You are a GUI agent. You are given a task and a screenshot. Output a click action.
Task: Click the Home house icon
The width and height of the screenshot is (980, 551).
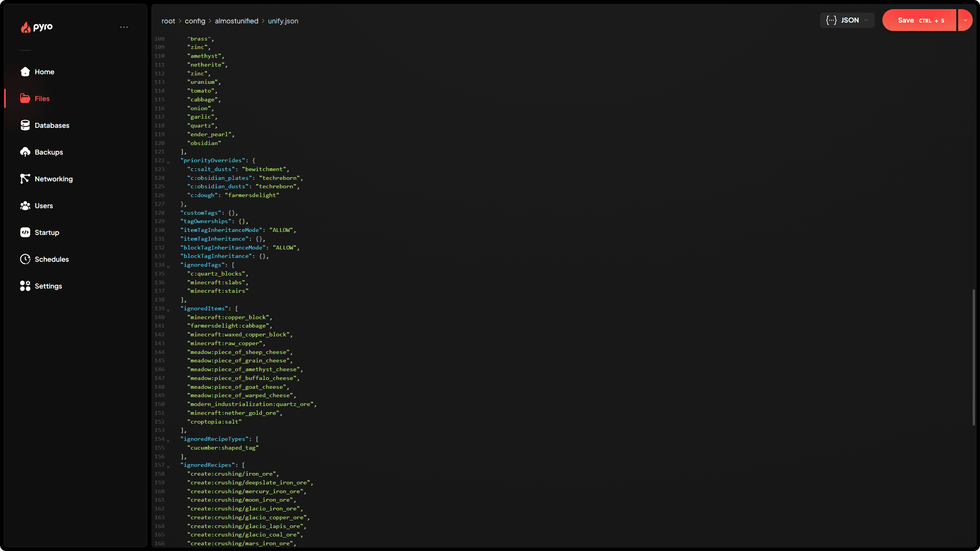[25, 72]
